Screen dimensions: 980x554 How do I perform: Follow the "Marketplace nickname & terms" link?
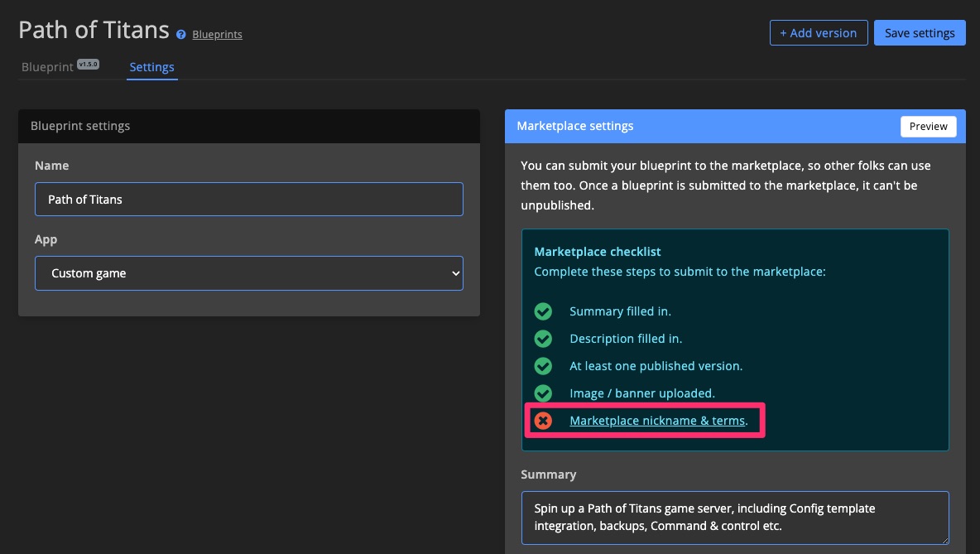tap(657, 421)
